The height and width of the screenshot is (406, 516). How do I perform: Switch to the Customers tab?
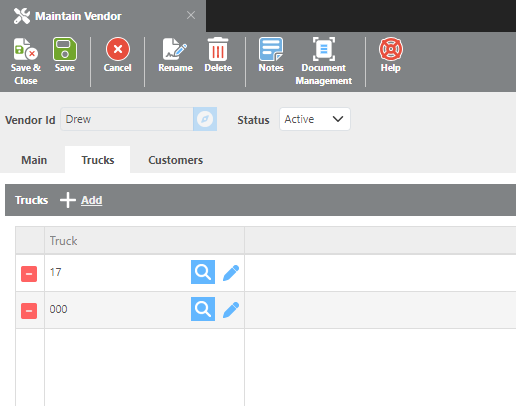pos(176,160)
